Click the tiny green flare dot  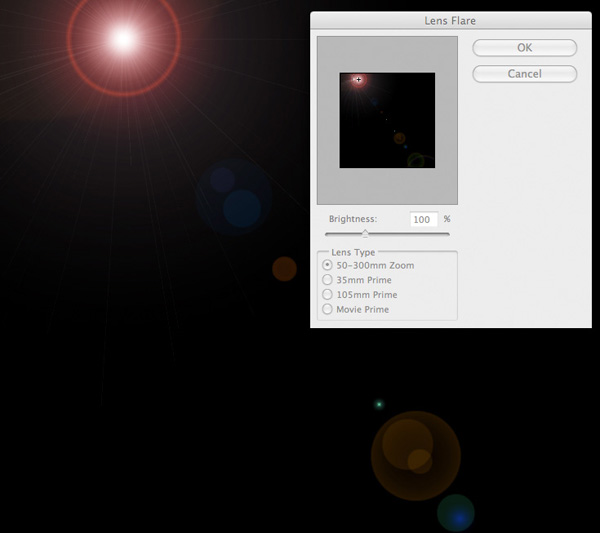pyautogui.click(x=379, y=404)
